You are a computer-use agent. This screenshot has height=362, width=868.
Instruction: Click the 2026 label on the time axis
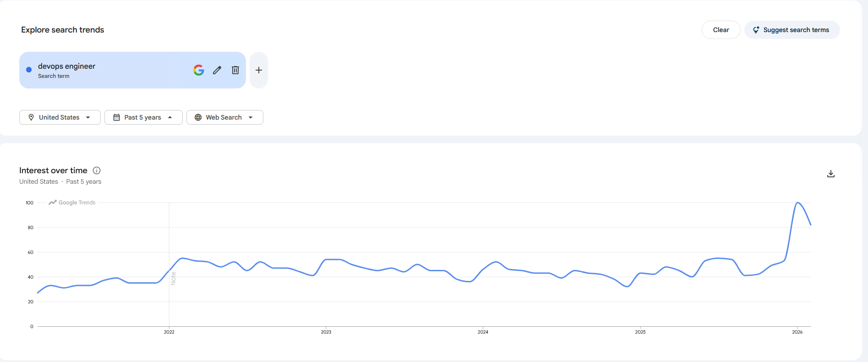click(x=797, y=332)
